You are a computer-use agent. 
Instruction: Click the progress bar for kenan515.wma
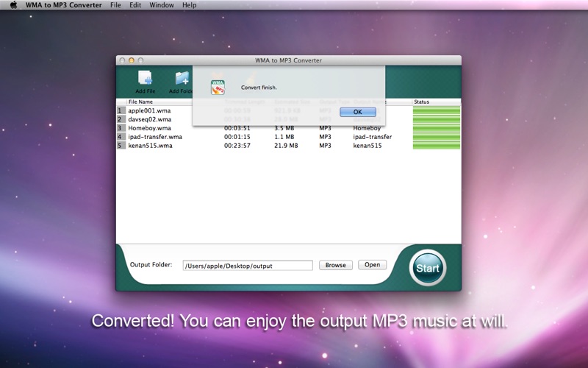(x=437, y=145)
